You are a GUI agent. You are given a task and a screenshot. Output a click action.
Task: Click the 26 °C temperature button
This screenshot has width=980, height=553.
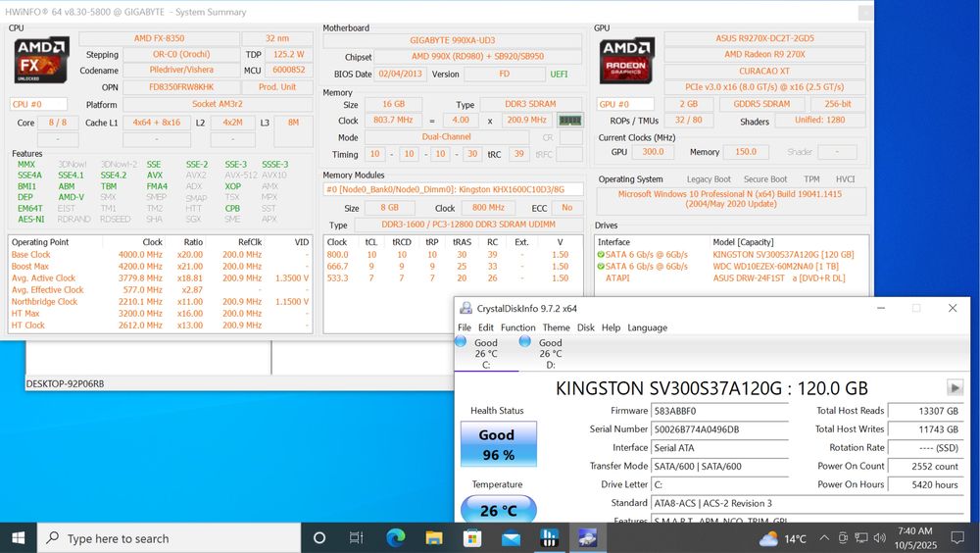tap(498, 509)
